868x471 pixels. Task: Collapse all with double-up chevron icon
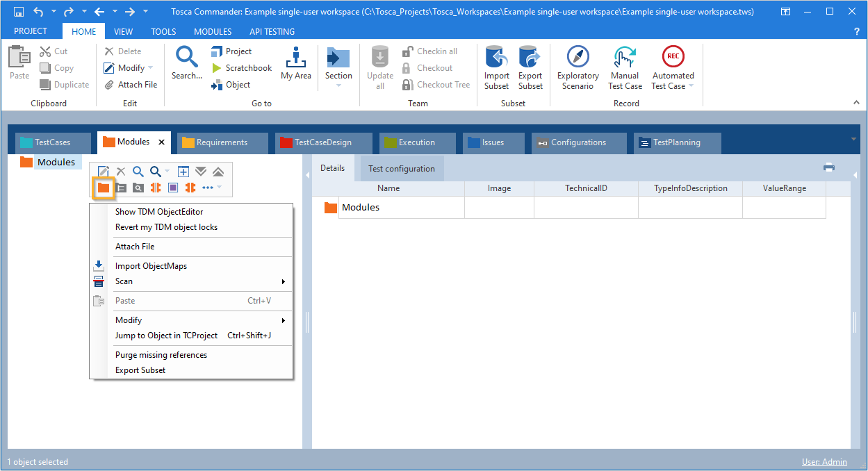218,172
